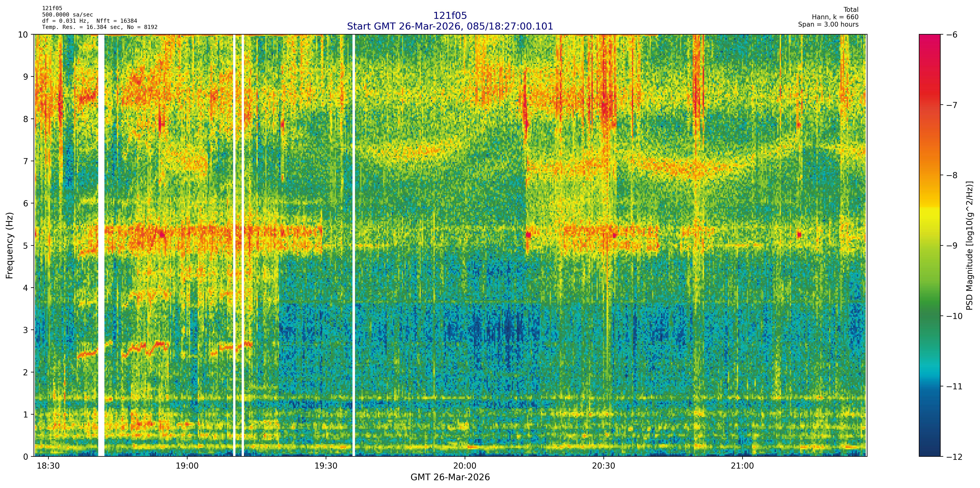This screenshot has height=488, width=980.
Task: Click the 21:00 time axis tick label
Action: pos(742,466)
